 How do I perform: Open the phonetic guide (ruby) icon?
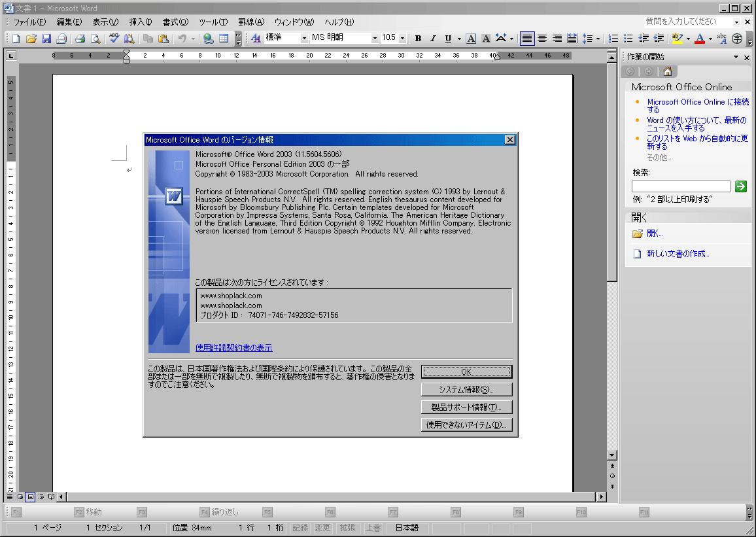click(722, 39)
